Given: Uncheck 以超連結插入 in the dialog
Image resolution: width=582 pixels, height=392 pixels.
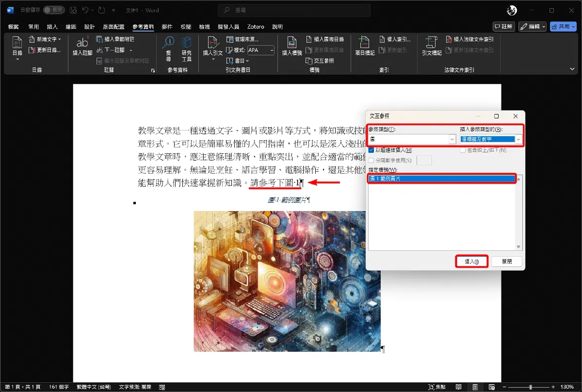Looking at the screenshot, I should coord(370,150).
